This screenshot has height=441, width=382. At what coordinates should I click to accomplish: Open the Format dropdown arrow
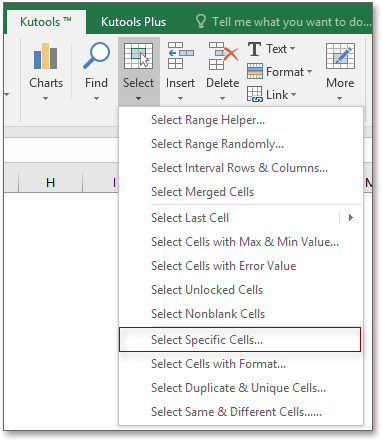(309, 71)
